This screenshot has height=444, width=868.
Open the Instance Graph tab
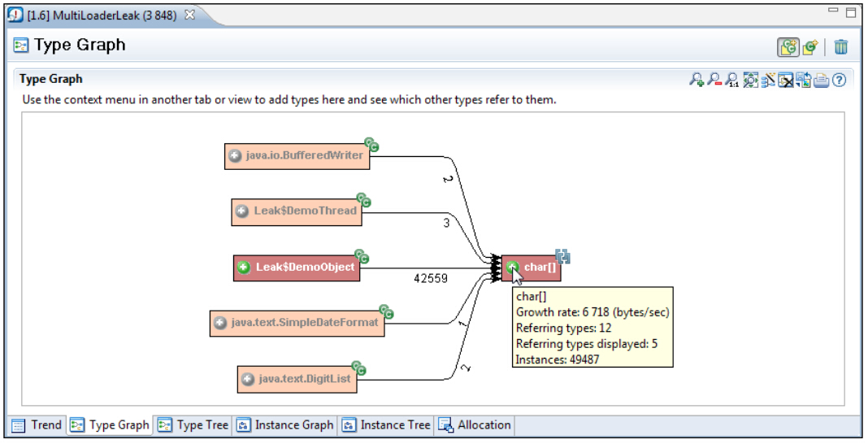284,425
